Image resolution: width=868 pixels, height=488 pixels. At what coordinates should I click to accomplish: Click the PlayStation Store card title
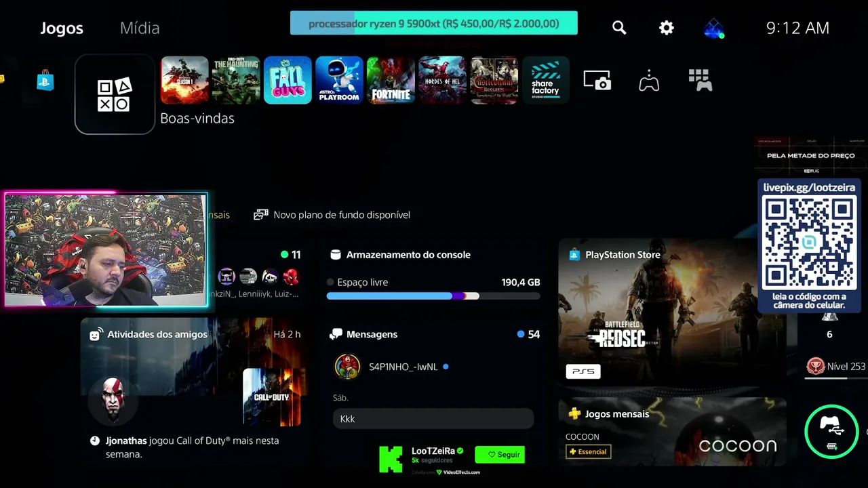(x=623, y=255)
